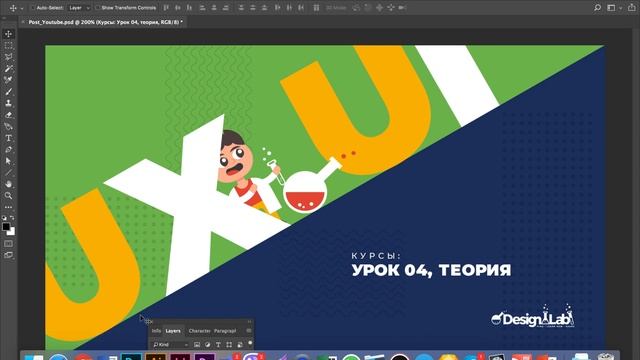
Task: Select the Magic Wand tool
Action: 9,69
